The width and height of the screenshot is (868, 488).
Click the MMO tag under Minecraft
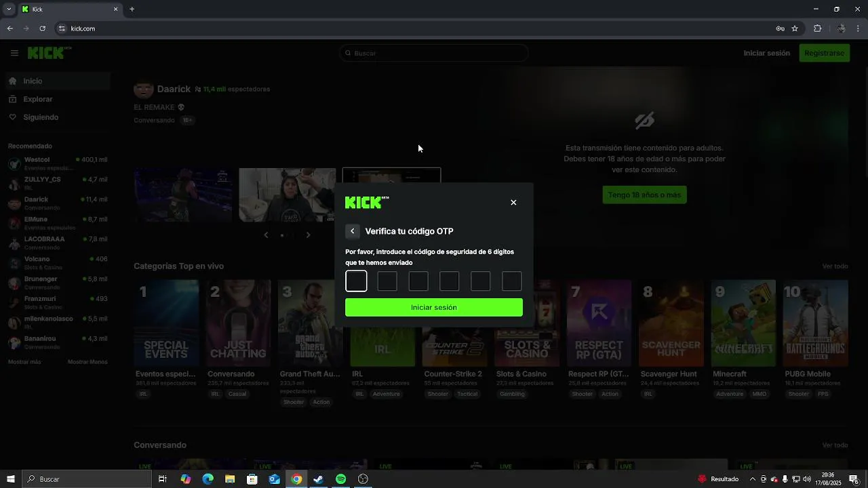pos(759,394)
